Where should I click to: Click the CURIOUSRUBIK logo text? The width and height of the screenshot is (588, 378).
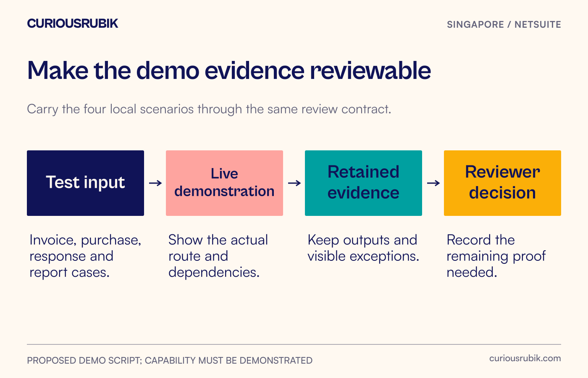point(72,24)
